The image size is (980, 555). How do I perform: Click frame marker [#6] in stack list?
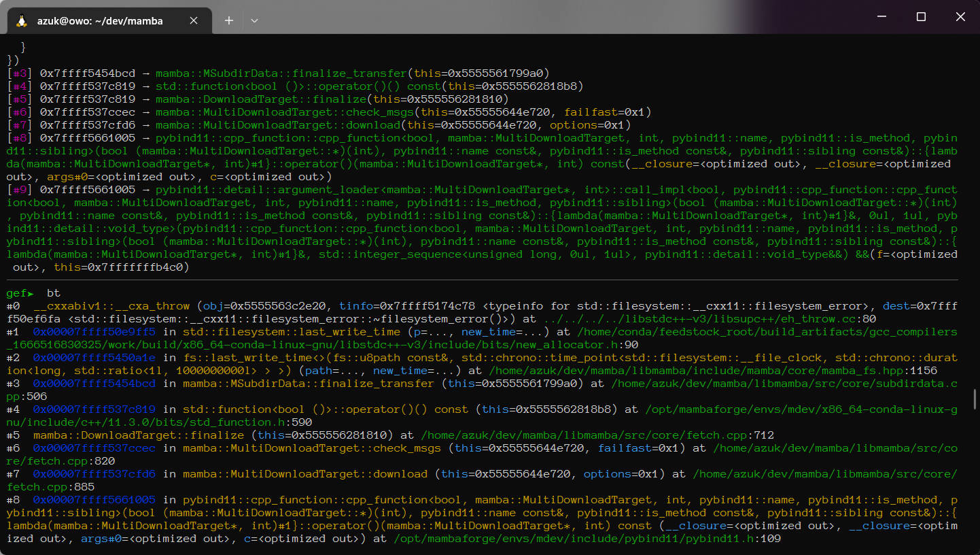click(x=20, y=112)
